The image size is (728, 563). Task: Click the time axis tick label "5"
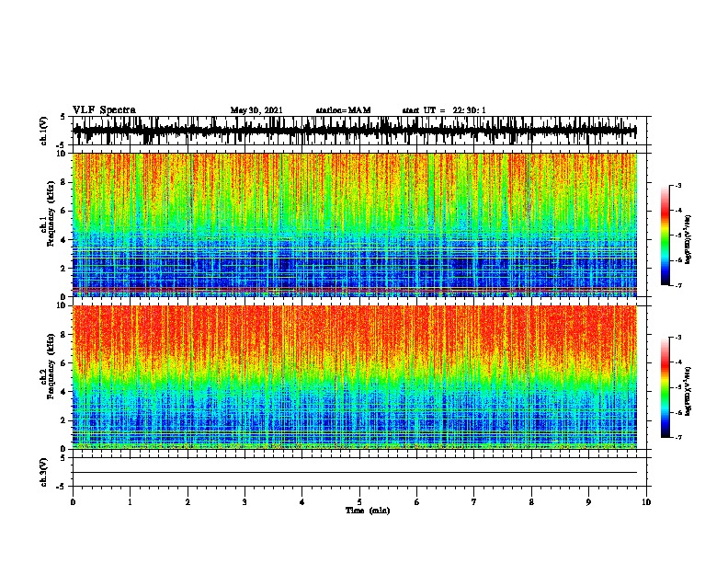[x=359, y=502]
